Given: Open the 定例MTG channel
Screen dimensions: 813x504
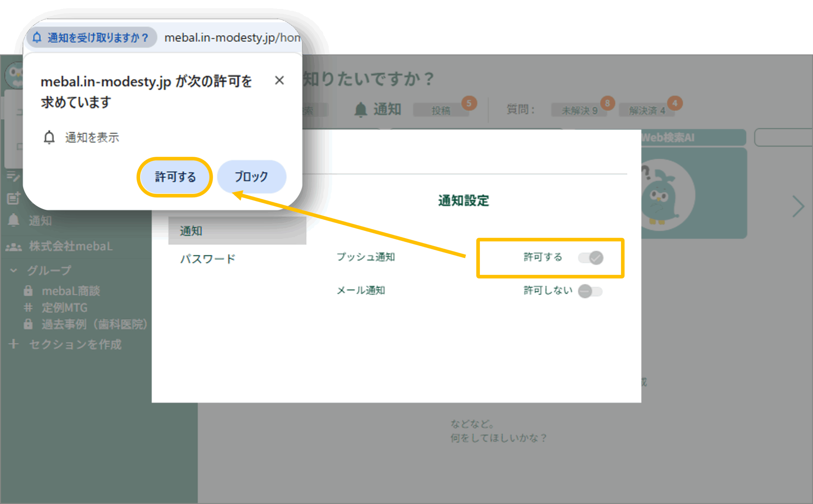Looking at the screenshot, I should (64, 308).
